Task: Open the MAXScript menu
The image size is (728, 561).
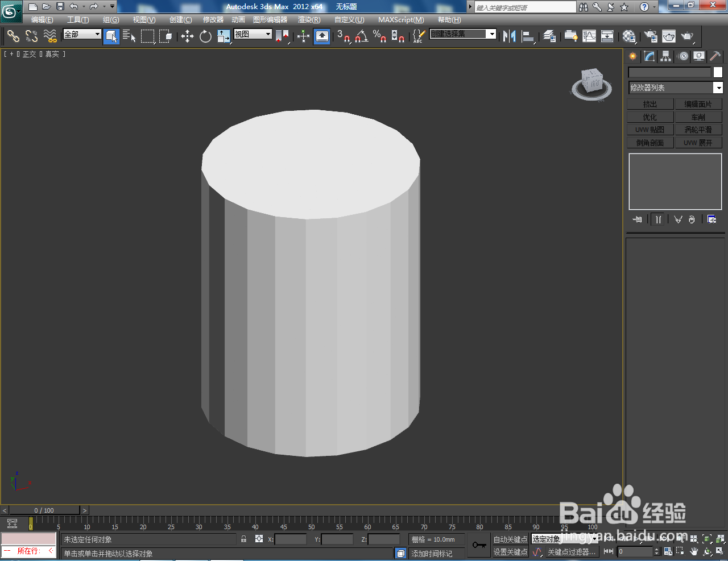Action: click(400, 19)
